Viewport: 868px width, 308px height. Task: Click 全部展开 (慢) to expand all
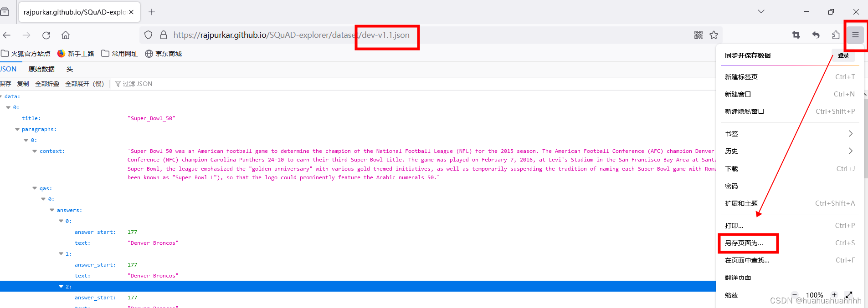tap(85, 84)
